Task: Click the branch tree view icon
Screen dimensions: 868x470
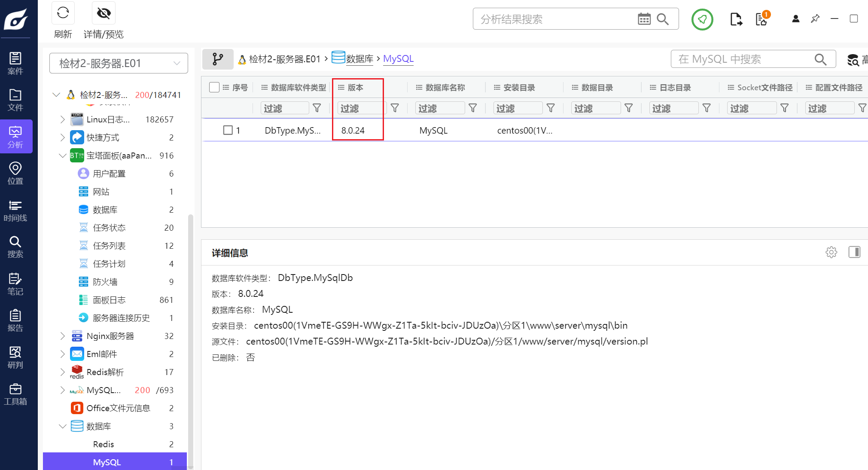Action: pyautogui.click(x=218, y=59)
